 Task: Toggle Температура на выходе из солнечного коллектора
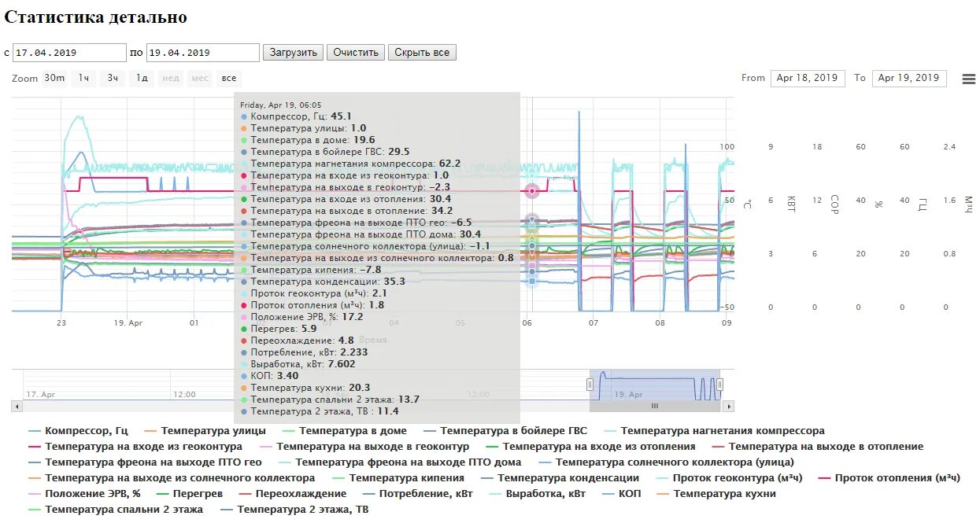click(172, 478)
